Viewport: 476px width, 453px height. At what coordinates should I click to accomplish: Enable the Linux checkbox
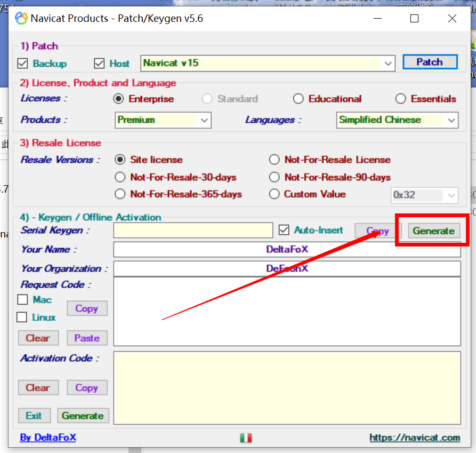click(x=22, y=317)
